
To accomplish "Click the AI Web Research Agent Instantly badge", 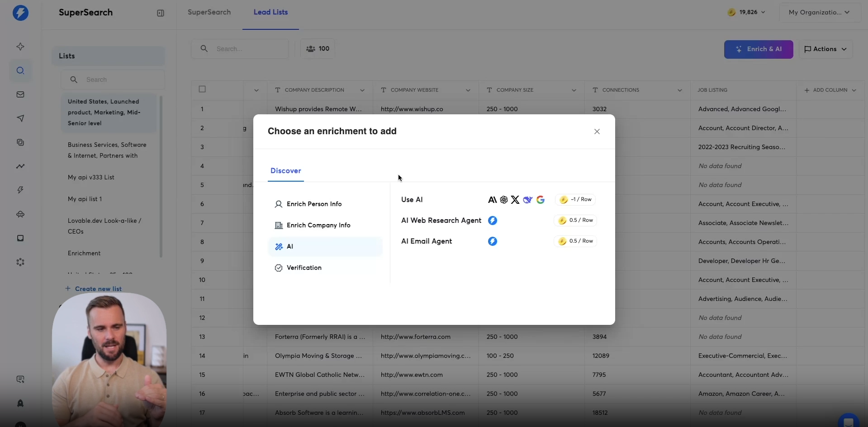I will tap(493, 221).
